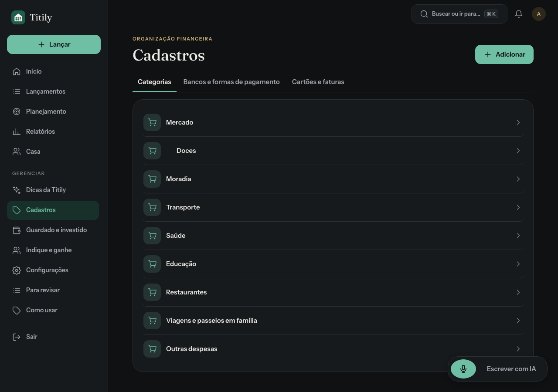Click the Restaurantes category cart icon
The height and width of the screenshot is (392, 558).
152,292
